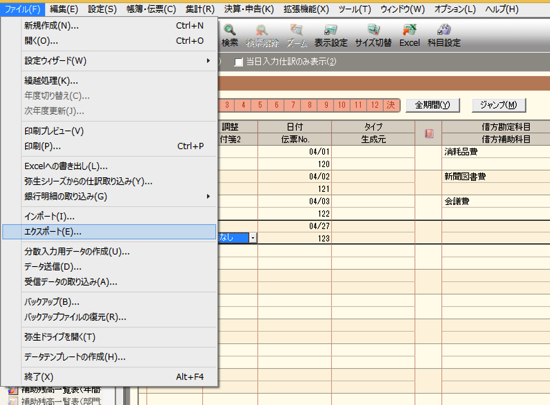Click the 検索解除 toolbar icon

[x=262, y=35]
